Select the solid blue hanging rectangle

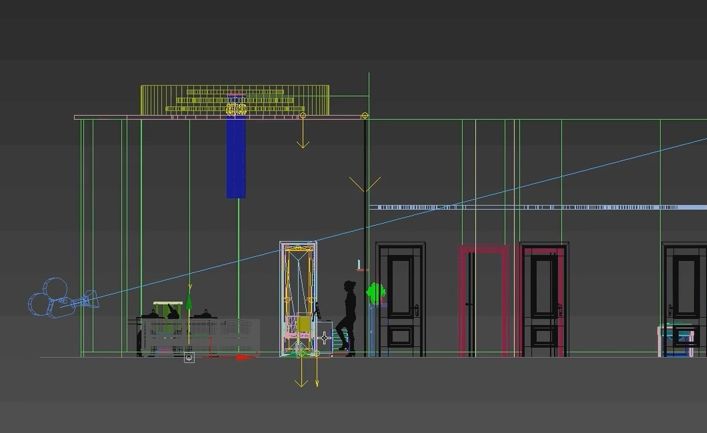coord(236,158)
